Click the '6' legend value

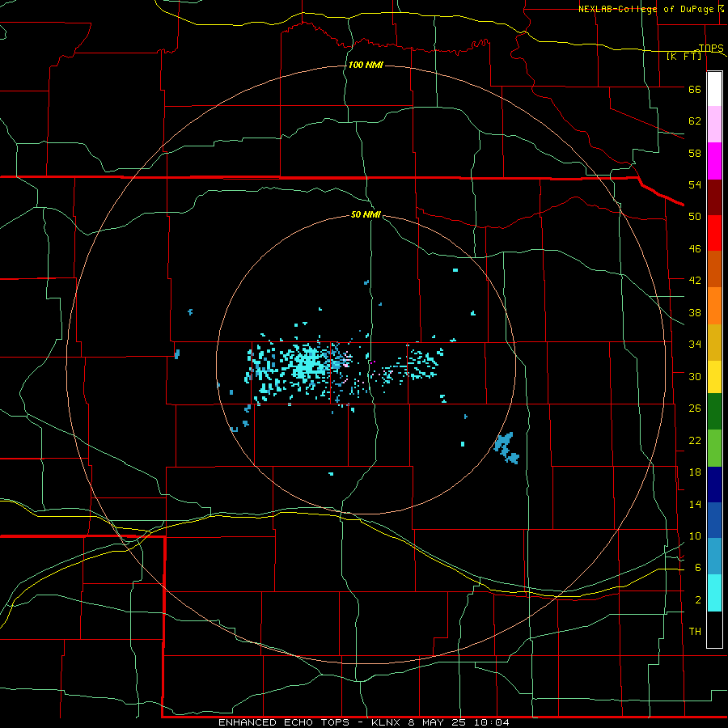tap(698, 568)
